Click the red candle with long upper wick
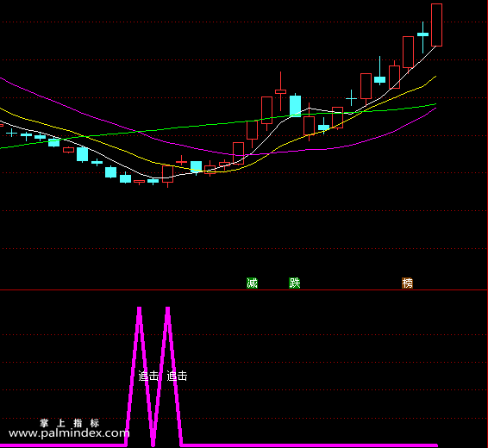The height and width of the screenshot is (448, 488). point(280,91)
